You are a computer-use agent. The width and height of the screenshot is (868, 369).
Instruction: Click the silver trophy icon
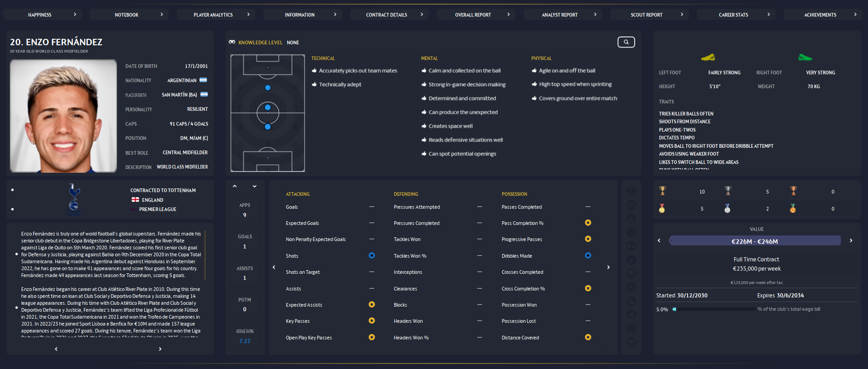click(728, 190)
